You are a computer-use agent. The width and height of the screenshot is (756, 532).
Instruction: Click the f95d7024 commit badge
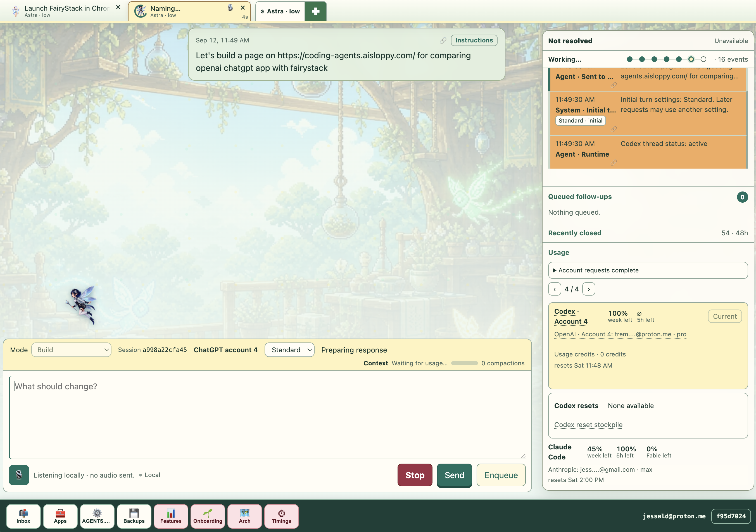[x=731, y=516]
